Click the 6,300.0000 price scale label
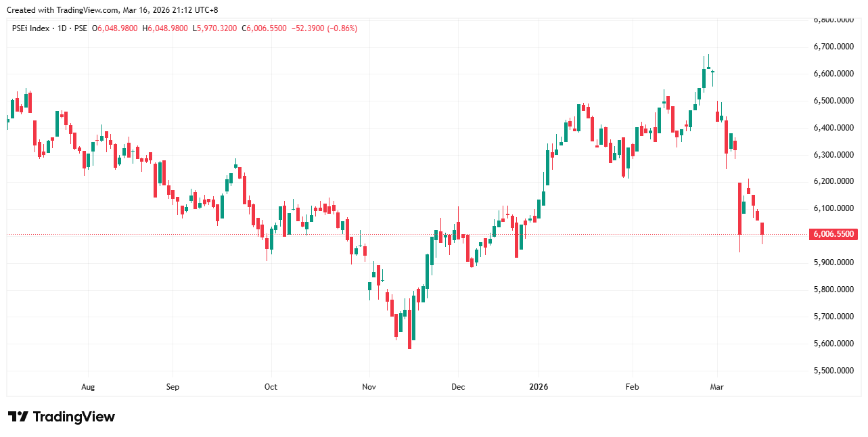This screenshot has height=437, width=868. (x=832, y=155)
